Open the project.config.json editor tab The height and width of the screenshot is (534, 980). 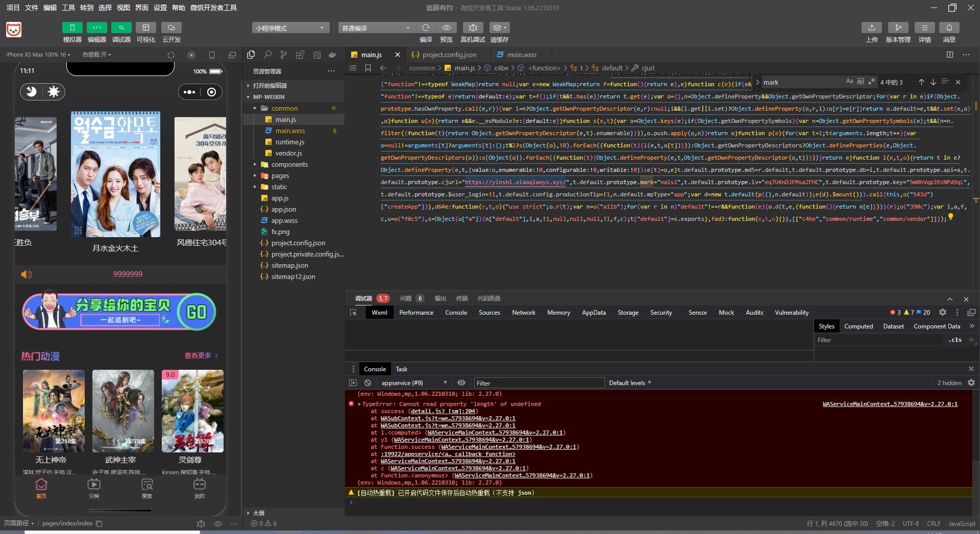tap(449, 55)
